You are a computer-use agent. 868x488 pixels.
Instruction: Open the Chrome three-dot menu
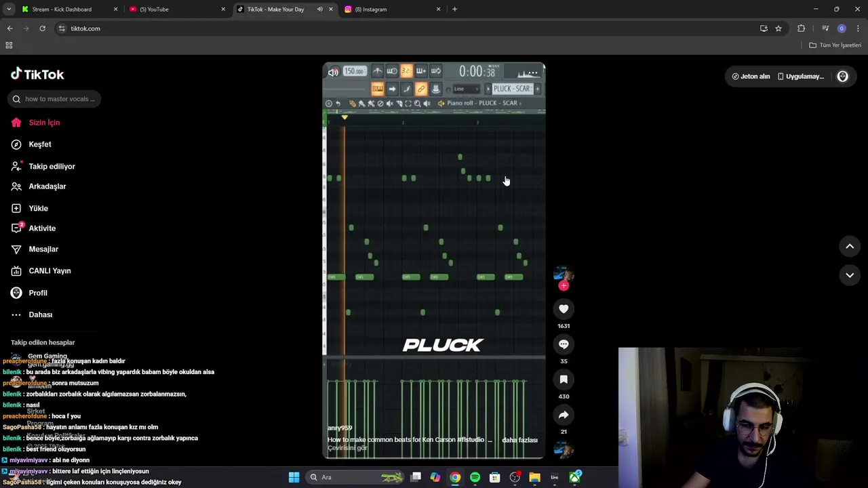[858, 28]
